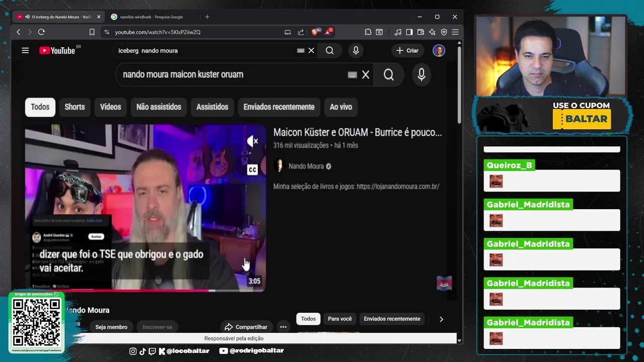Click Nando Moura channel avatar in result
The height and width of the screenshot is (362, 644).
tap(279, 166)
